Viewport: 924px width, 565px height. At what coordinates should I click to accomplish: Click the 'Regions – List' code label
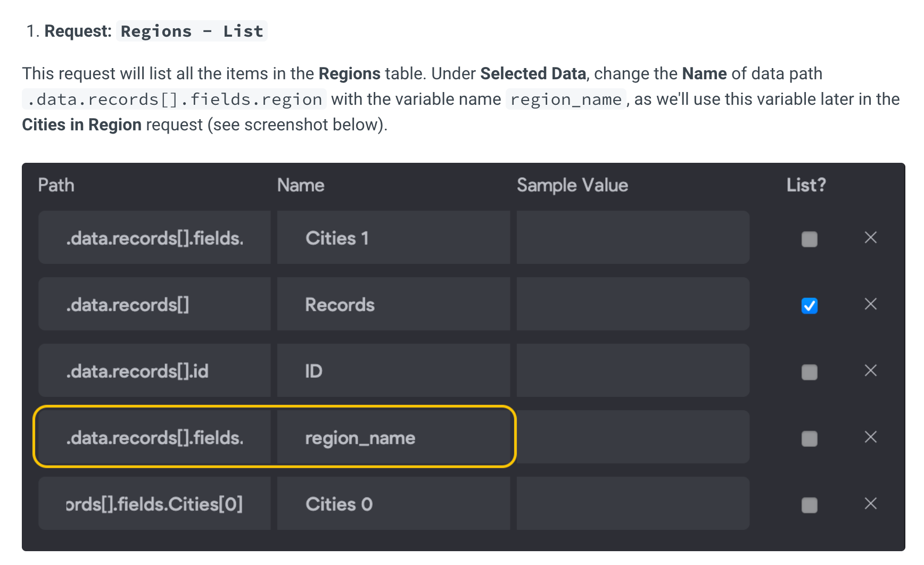(x=192, y=31)
